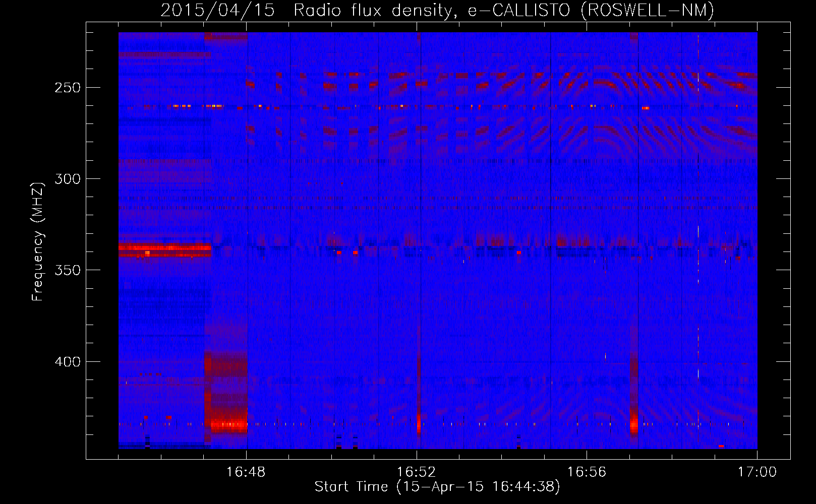Click the red burst patch just before 16:48 near 435 MHz
816x504 pixels.
(229, 425)
